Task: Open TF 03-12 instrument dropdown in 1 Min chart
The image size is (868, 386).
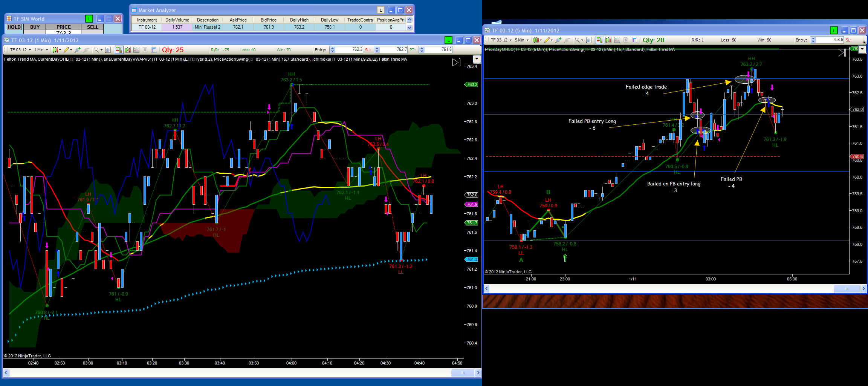Action: [20, 50]
